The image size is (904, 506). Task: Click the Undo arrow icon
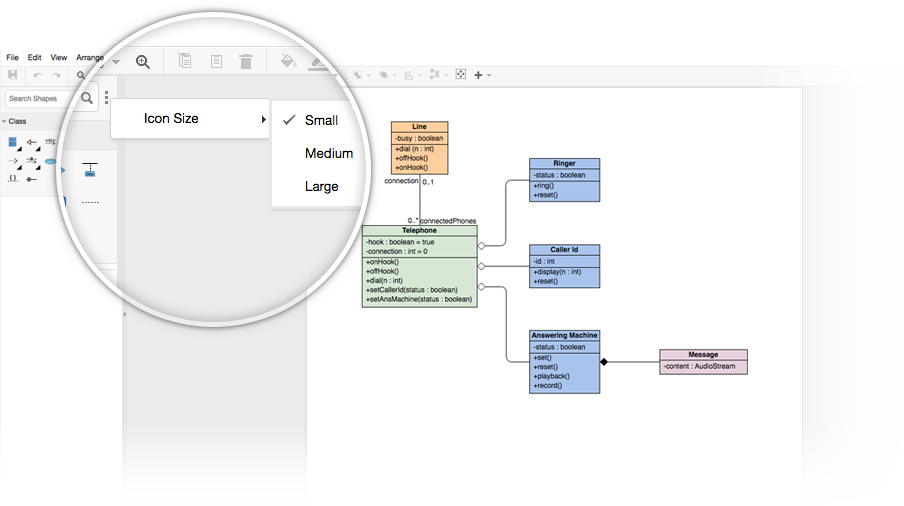click(37, 75)
